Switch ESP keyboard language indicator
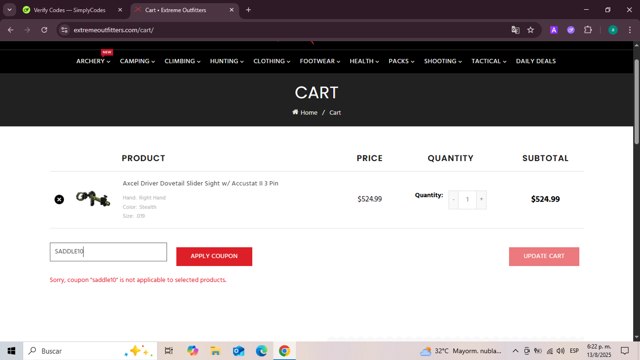Screen dimensions: 640x360 tap(574, 351)
